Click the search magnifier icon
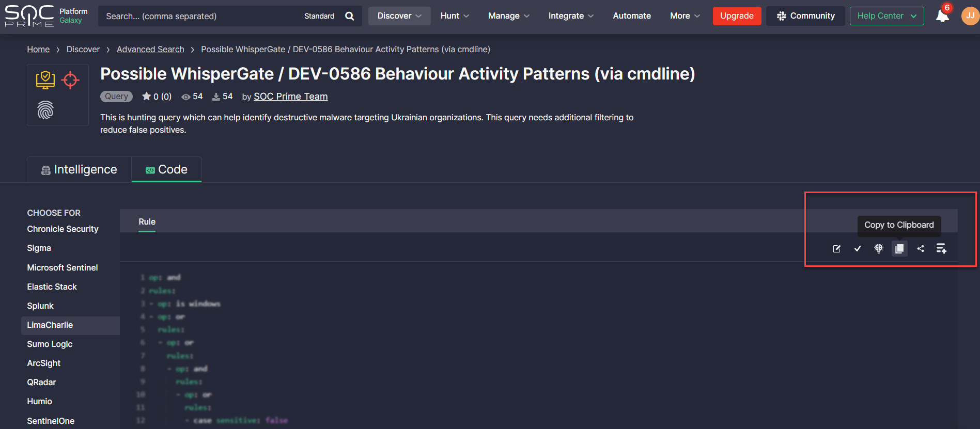 350,16
